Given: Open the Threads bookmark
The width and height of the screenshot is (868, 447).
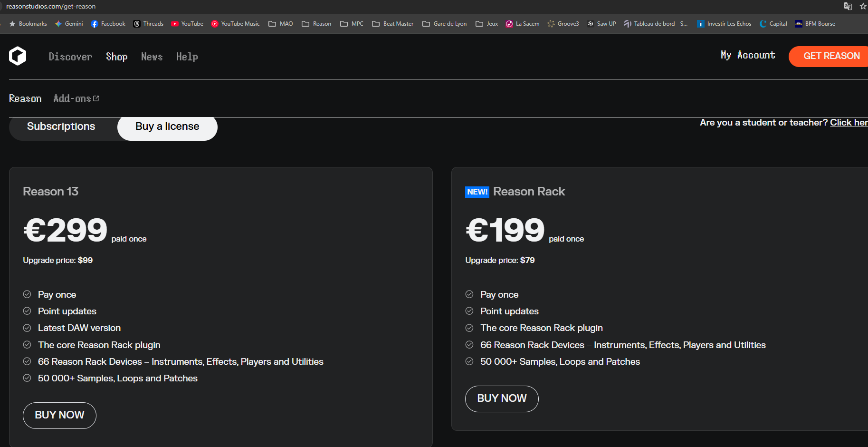Looking at the screenshot, I should point(149,24).
